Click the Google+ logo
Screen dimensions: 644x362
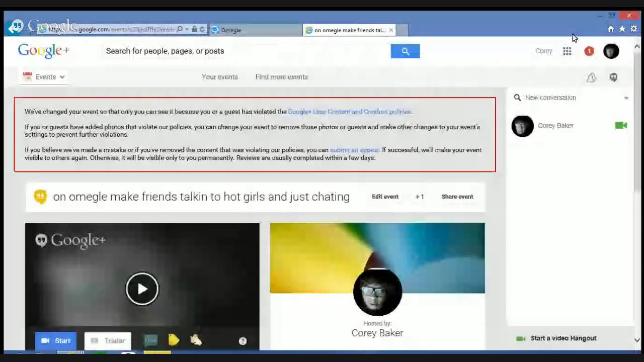(x=43, y=51)
